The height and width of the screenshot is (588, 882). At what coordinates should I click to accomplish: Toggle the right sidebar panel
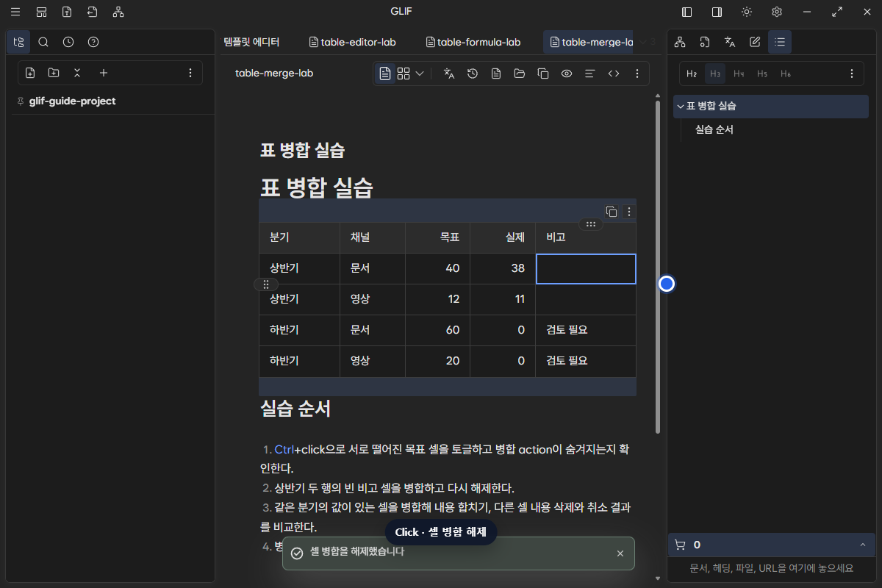717,12
